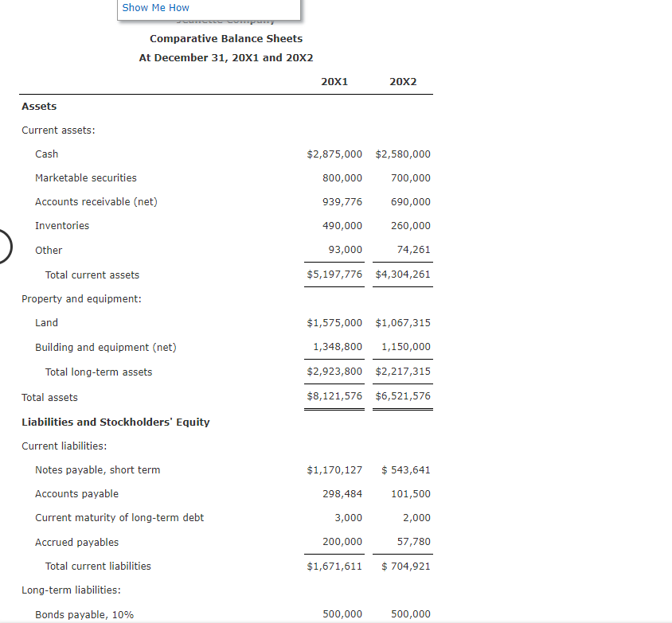Select total current assets $4,304,261
Viewport: 672px width, 623px height.
click(x=403, y=275)
